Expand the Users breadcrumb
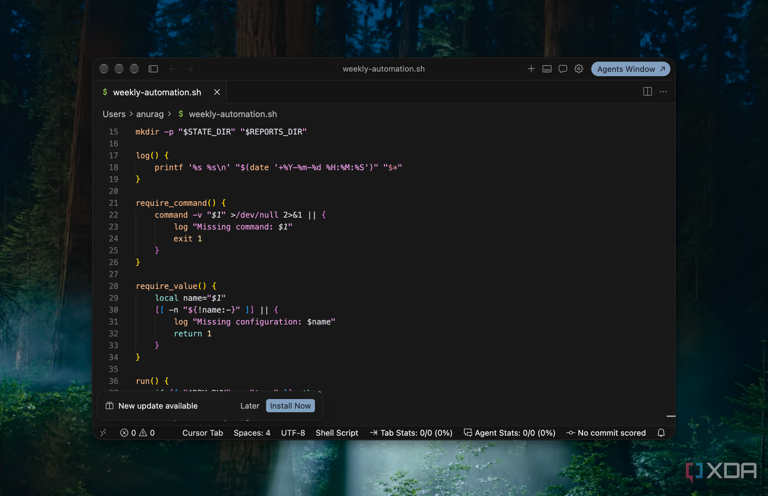This screenshot has height=496, width=768. tap(114, 114)
